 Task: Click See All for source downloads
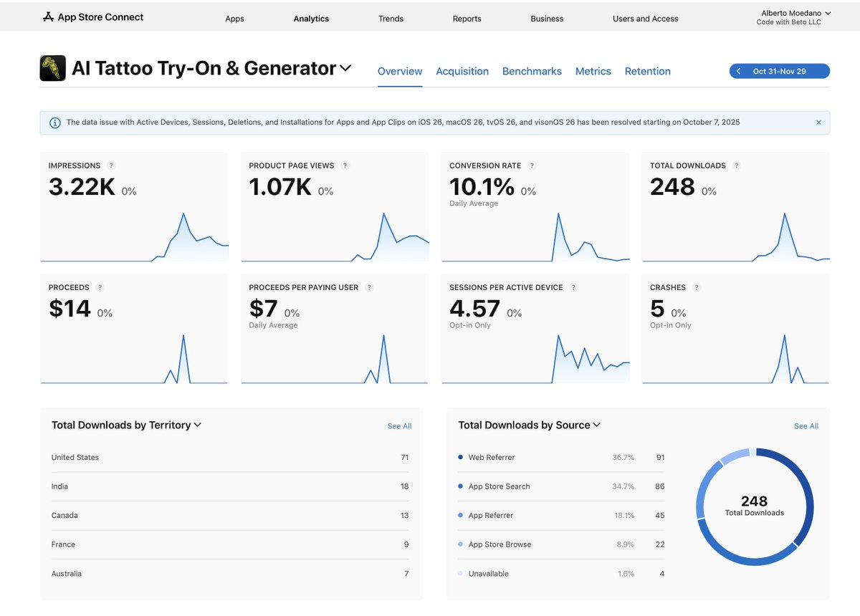click(x=806, y=426)
